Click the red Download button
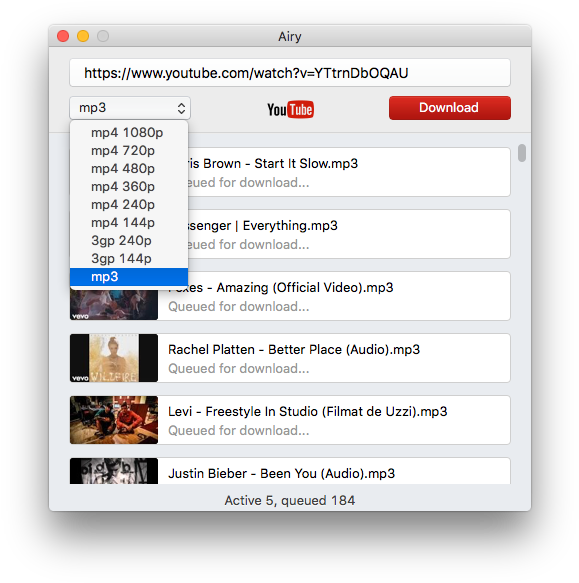 pos(450,108)
